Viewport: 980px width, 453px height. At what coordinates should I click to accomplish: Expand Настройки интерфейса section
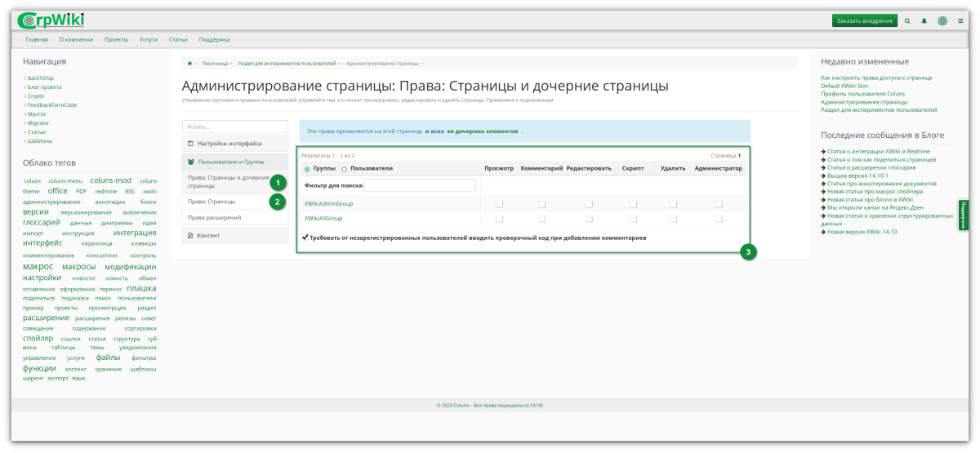[x=235, y=143]
